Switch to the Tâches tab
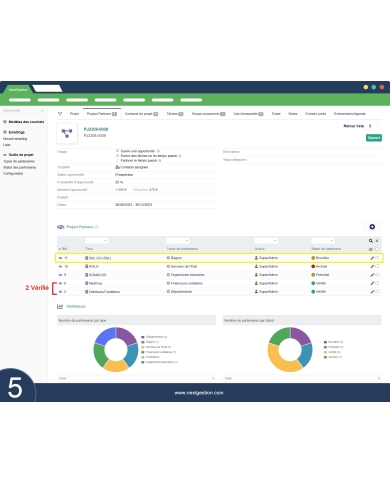390x484 pixels. tap(175, 114)
